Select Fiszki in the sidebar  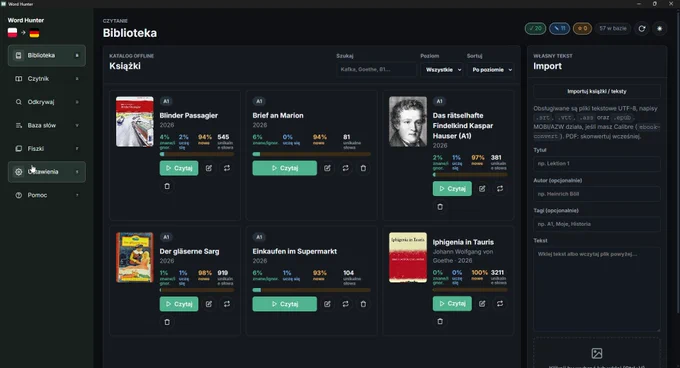pyautogui.click(x=47, y=149)
